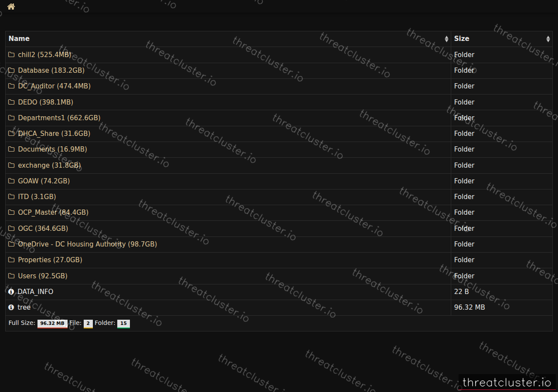Click the folder icon beside OGC
Viewport: 558px width, 392px height.
pos(11,228)
